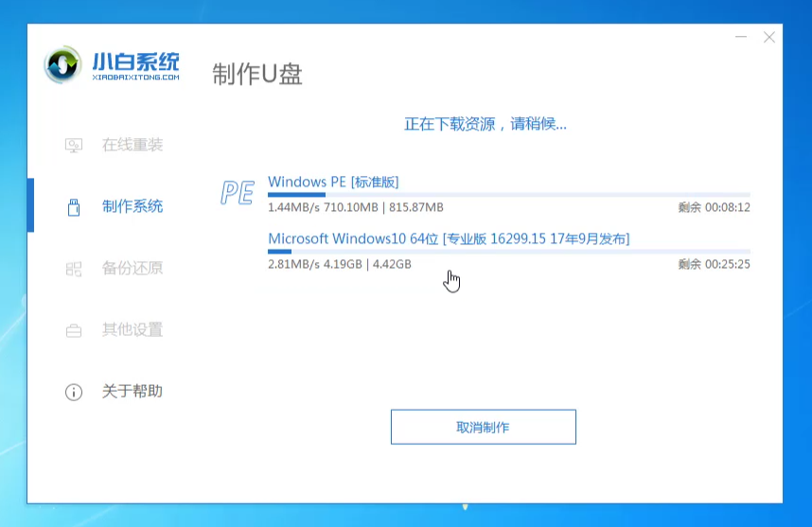This screenshot has width=812, height=527.
Task: Click the Microsoft Windows10 64位 download title
Action: click(x=449, y=238)
